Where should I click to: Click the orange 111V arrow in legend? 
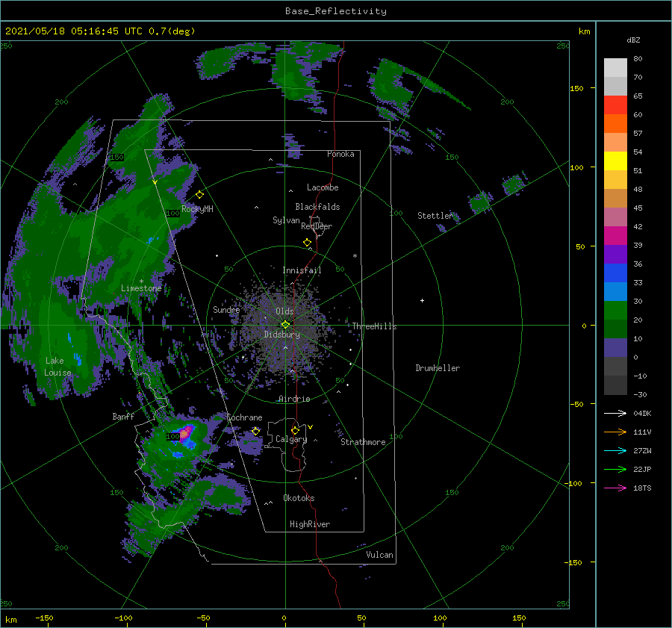pos(615,432)
